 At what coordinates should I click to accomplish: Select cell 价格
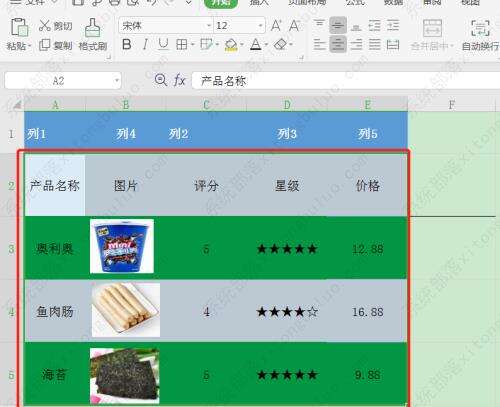(x=367, y=185)
